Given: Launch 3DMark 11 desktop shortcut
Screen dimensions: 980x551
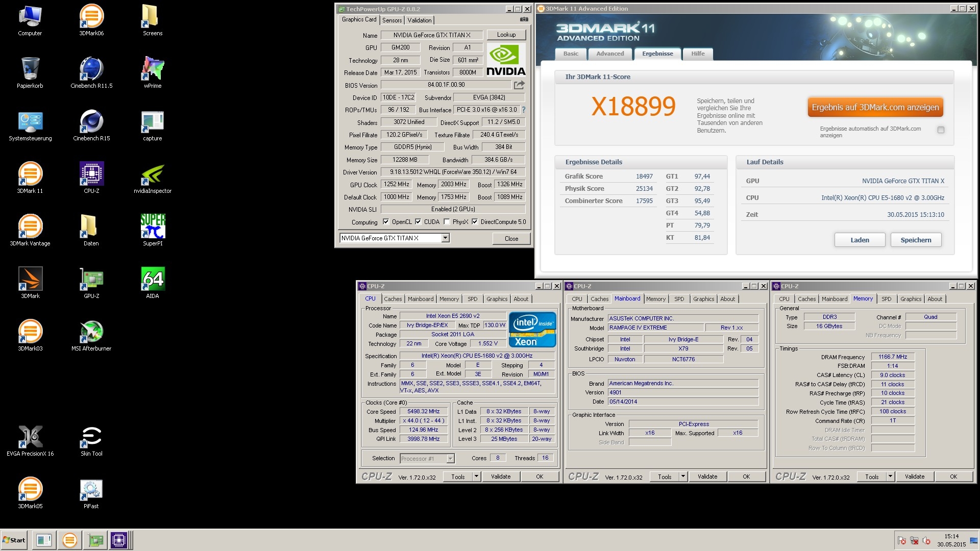Looking at the screenshot, I should (x=30, y=178).
